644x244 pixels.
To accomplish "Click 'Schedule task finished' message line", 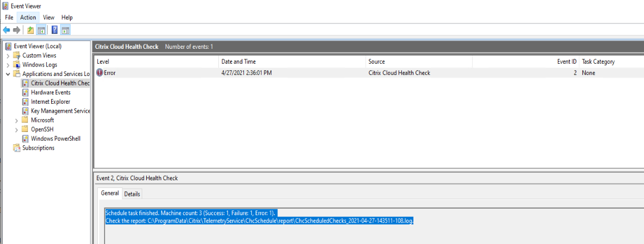I will 190,213.
